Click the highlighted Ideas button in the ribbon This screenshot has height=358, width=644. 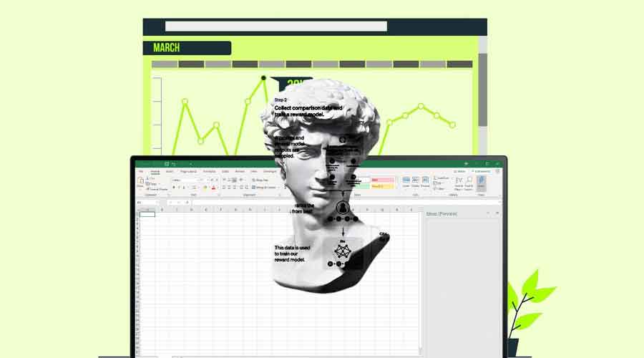(481, 183)
